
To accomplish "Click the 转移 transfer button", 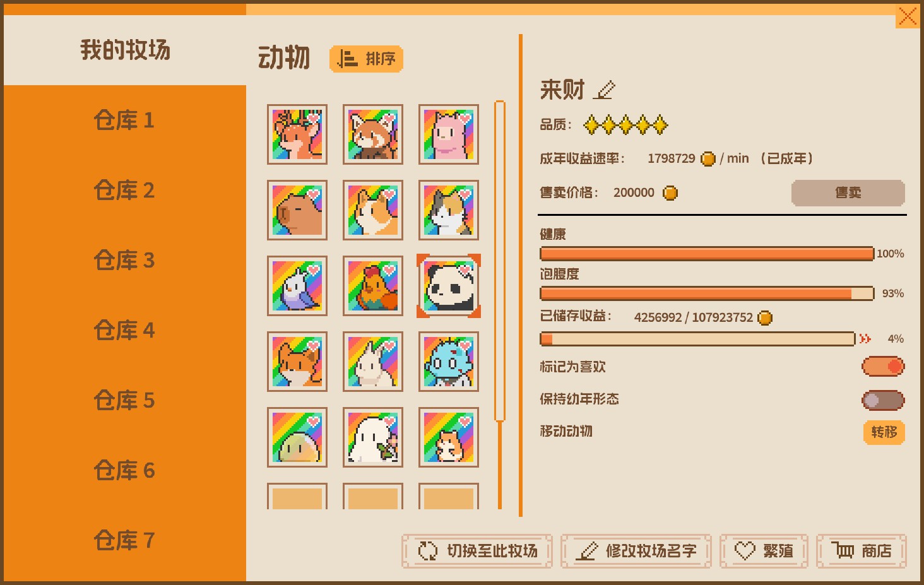I will tap(884, 432).
